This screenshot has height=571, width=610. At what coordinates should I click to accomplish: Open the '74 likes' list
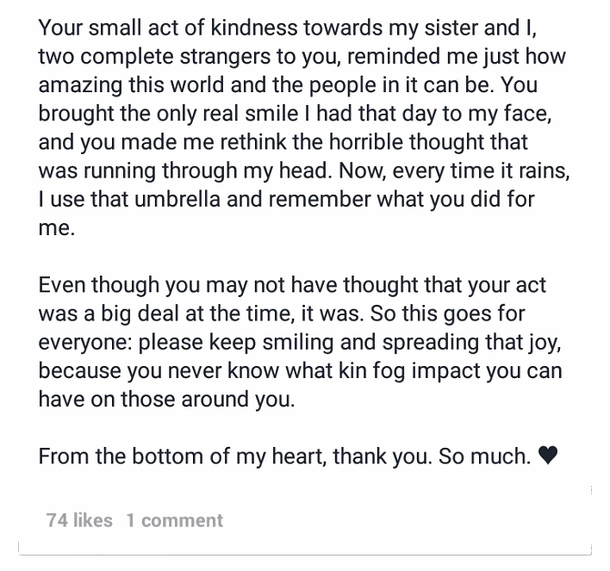[79, 520]
